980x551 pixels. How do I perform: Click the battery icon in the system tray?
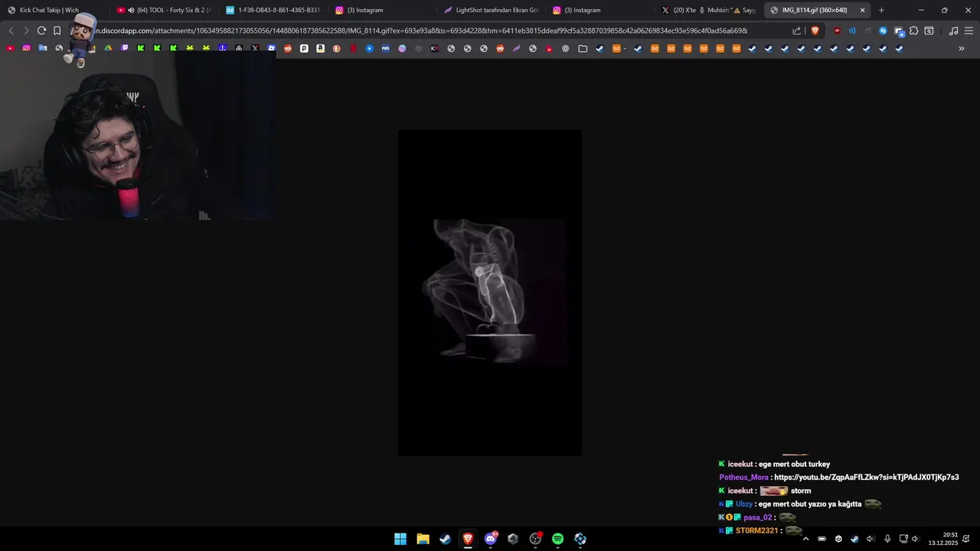click(822, 539)
